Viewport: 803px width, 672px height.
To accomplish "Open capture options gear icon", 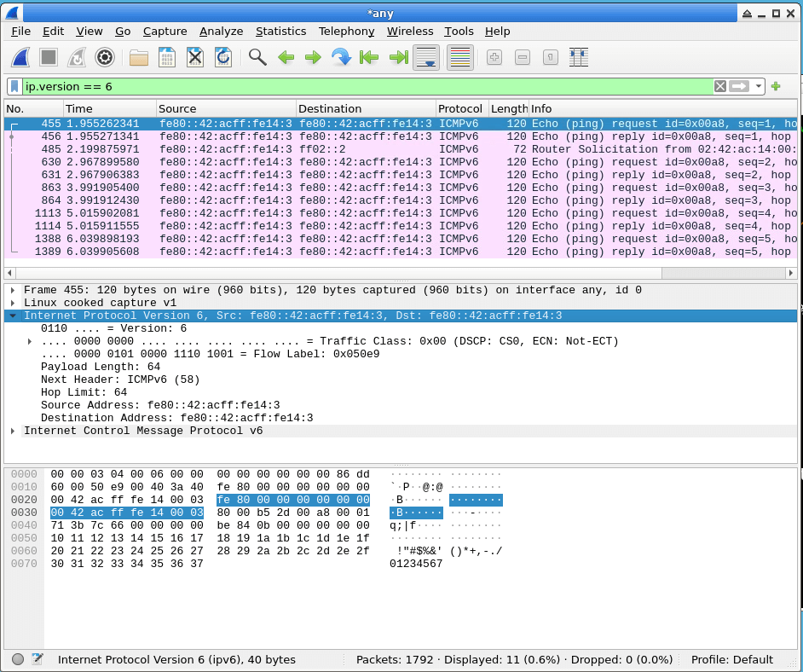I will [105, 57].
